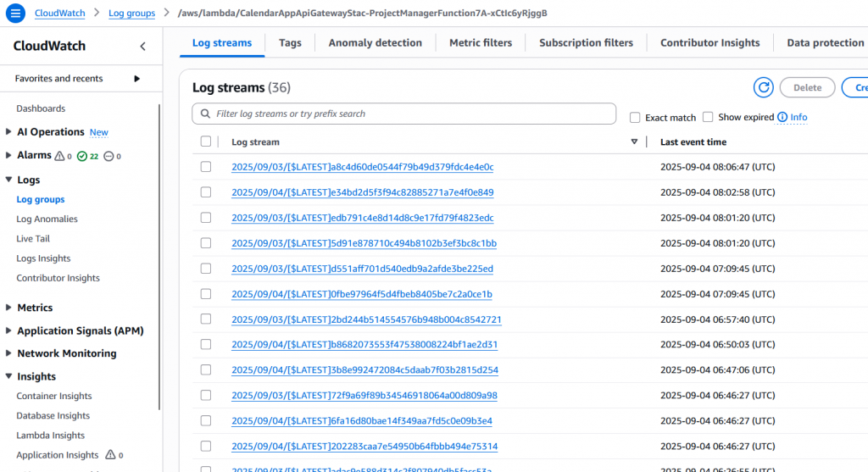Enable the Show expired checkbox
Screen dimensions: 868x472
click(x=708, y=117)
